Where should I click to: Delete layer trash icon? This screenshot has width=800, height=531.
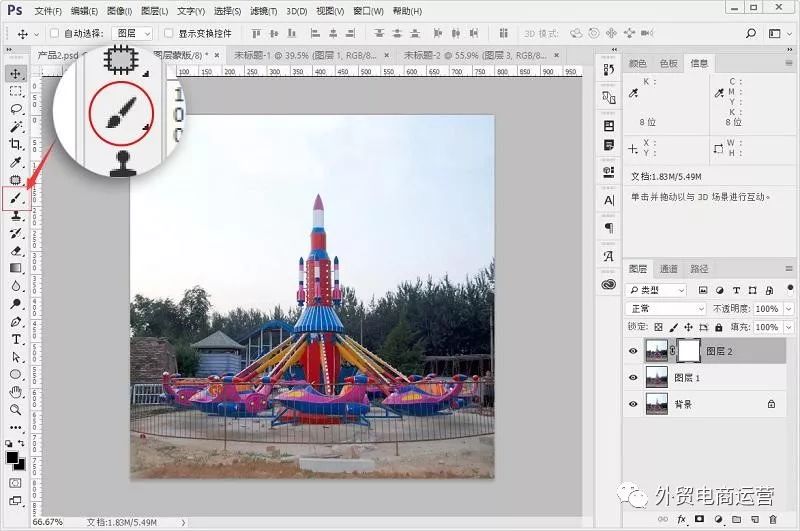[x=773, y=519]
